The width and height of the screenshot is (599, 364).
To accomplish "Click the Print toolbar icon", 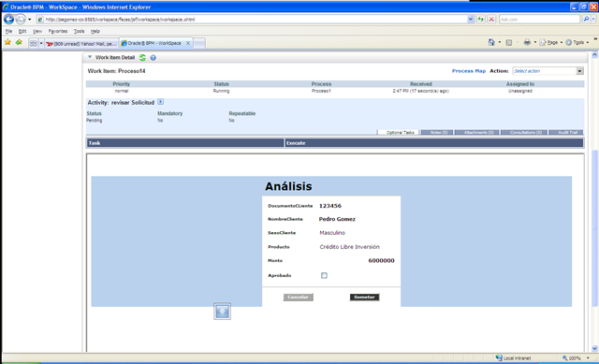I will pyautogui.click(x=527, y=42).
